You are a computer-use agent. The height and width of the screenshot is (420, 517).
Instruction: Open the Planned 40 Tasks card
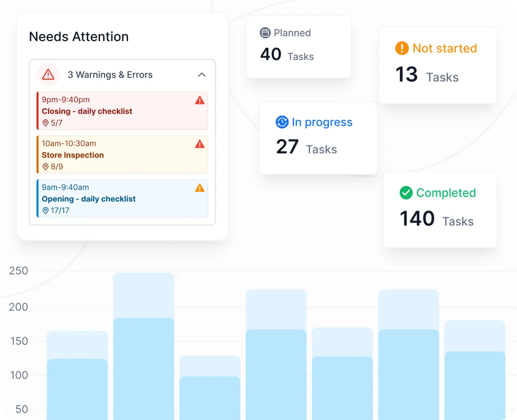click(x=298, y=46)
